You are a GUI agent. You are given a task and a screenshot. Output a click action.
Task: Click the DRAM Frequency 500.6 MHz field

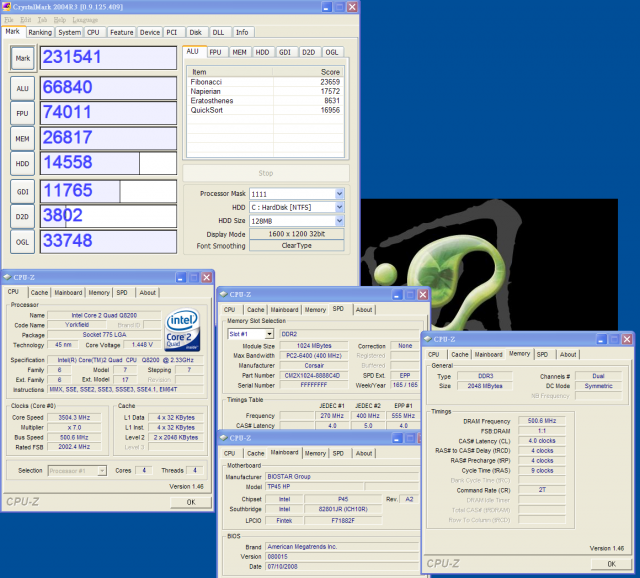[x=542, y=421]
